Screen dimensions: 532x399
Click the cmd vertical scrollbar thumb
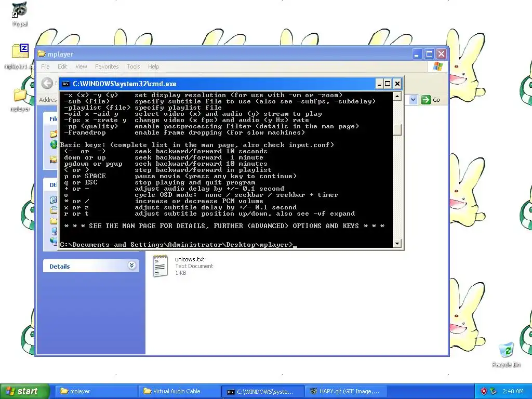(x=397, y=129)
